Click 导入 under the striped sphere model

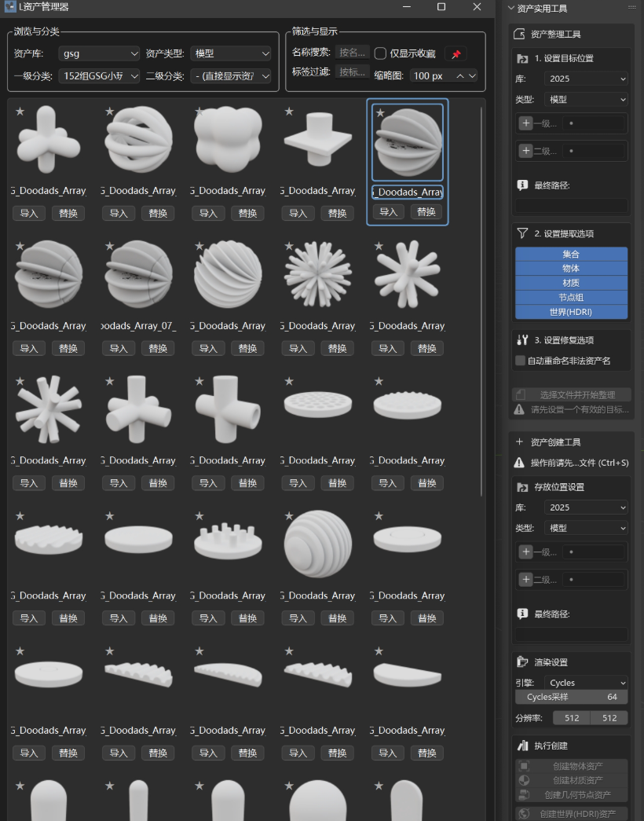pyautogui.click(x=298, y=618)
